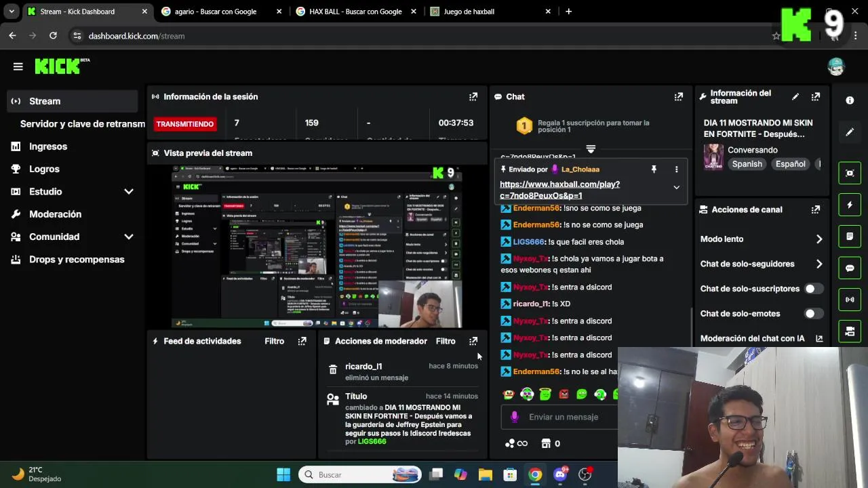Open Drops y recompensas

point(76,260)
